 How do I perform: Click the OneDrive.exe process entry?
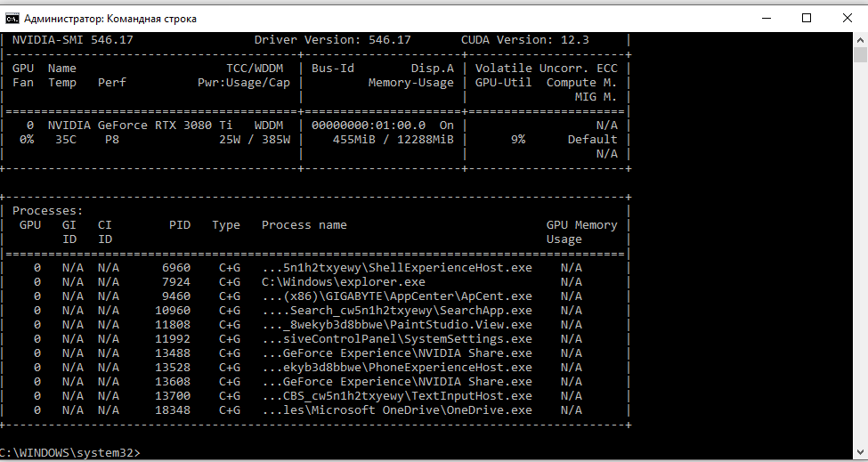(396, 409)
